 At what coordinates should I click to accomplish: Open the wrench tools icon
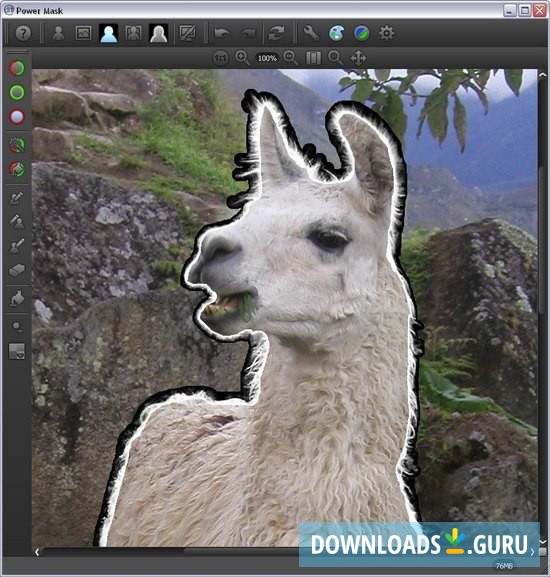(x=311, y=33)
